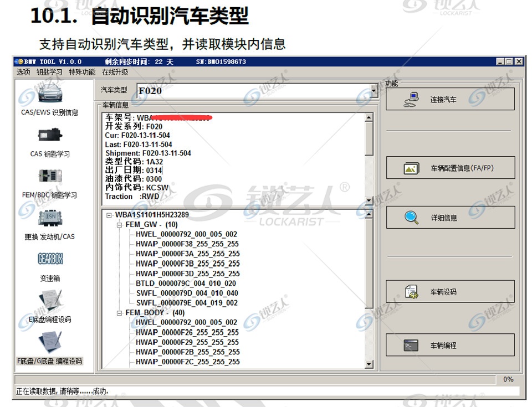Open the FEM/BDC key learning board icon
The image size is (532, 407).
(x=50, y=176)
